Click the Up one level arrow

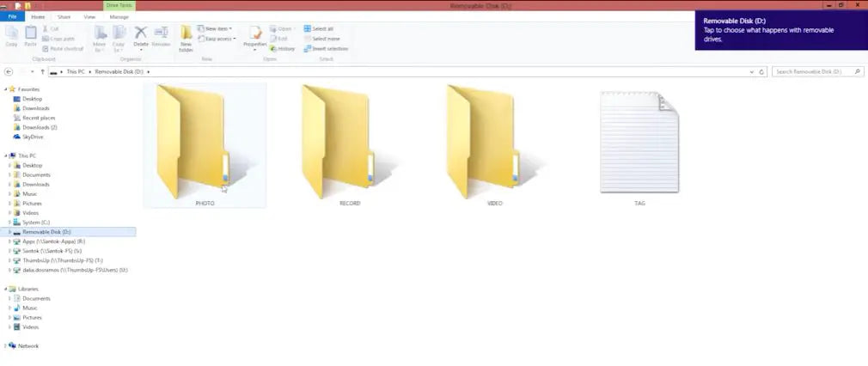pos(43,72)
